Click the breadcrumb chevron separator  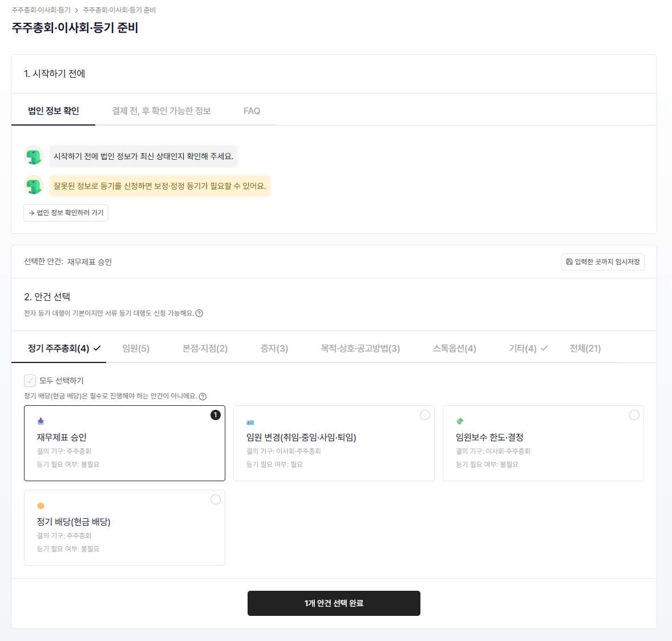76,10
